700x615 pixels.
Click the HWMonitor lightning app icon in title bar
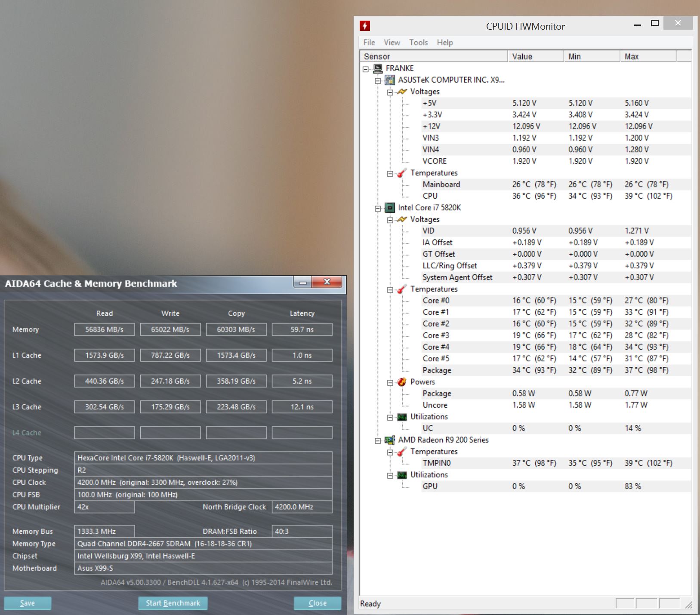[x=364, y=26]
